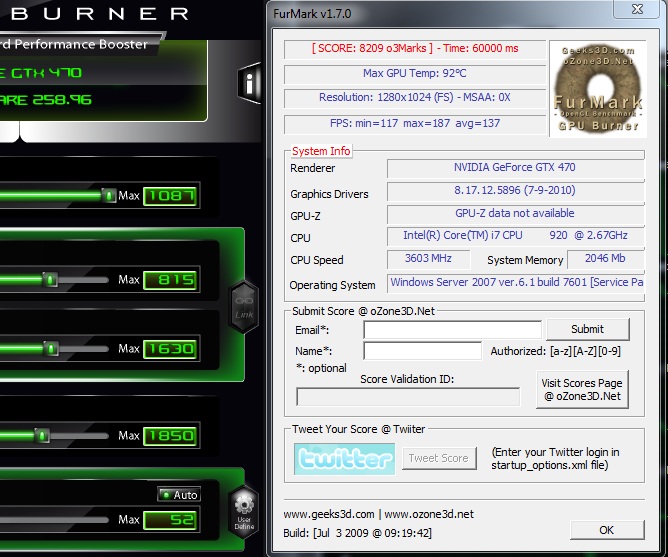Click the Max GPU Temp: 92°C text
668x557 pixels.
click(415, 73)
